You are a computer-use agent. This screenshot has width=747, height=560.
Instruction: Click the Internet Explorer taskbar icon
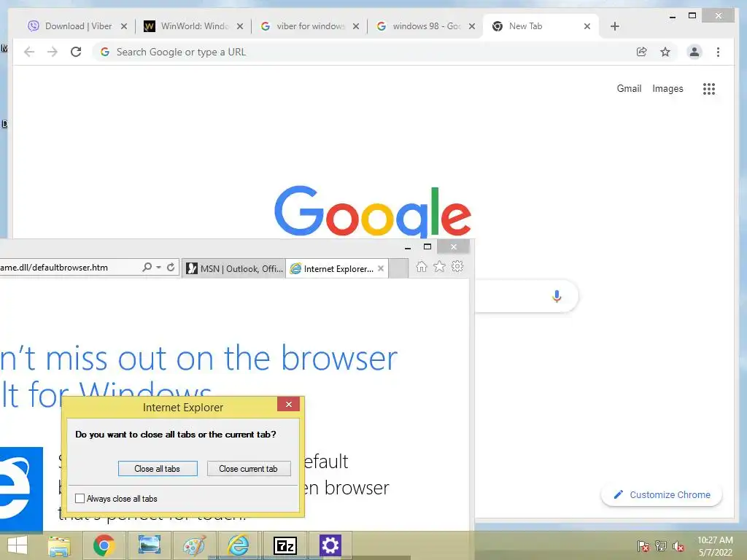coord(239,545)
